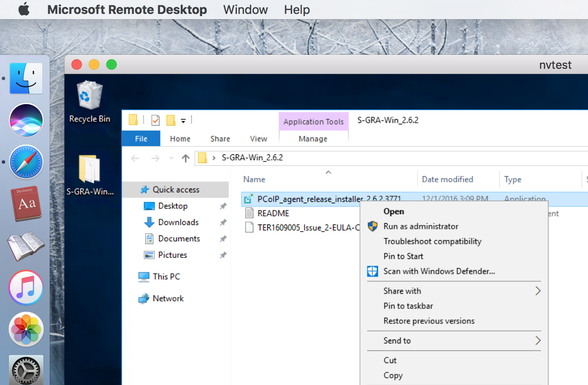Open Documents in navigation pane

pyautogui.click(x=179, y=239)
